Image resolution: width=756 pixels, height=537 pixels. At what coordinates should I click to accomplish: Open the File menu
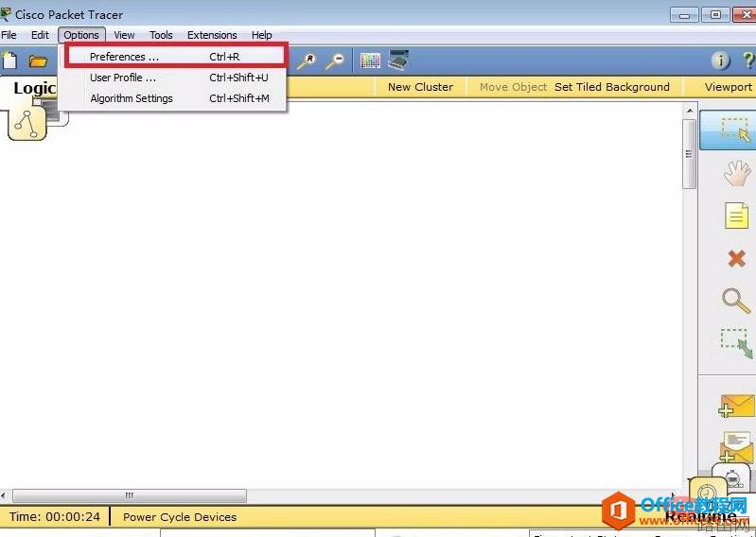click(x=9, y=35)
